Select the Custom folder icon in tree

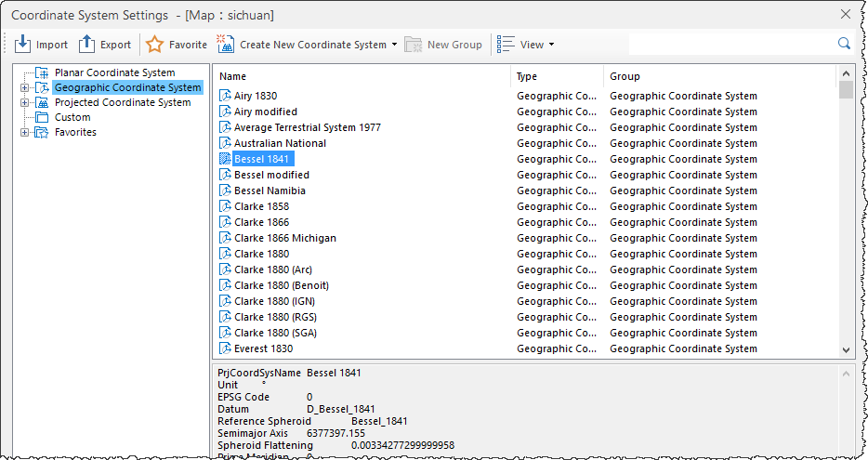pyautogui.click(x=41, y=117)
